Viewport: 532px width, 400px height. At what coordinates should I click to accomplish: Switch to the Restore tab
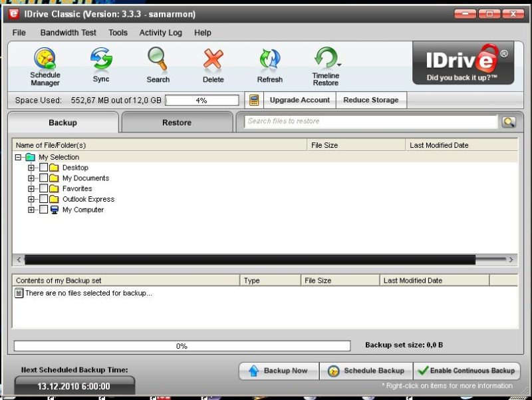[x=176, y=122]
